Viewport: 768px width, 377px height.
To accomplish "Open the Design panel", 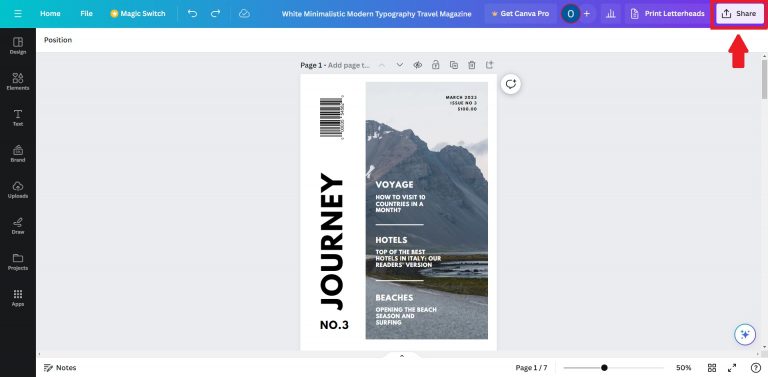I will coord(18,46).
